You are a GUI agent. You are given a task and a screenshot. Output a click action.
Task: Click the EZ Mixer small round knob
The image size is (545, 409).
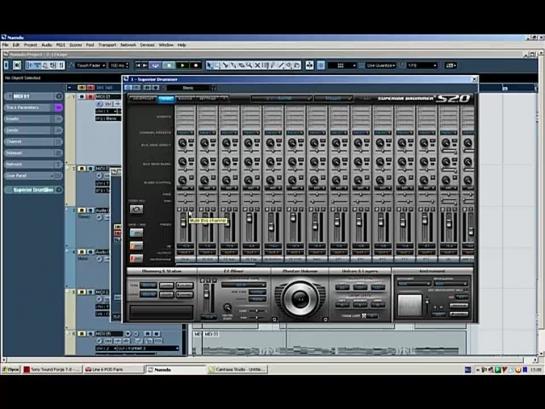coord(227,308)
